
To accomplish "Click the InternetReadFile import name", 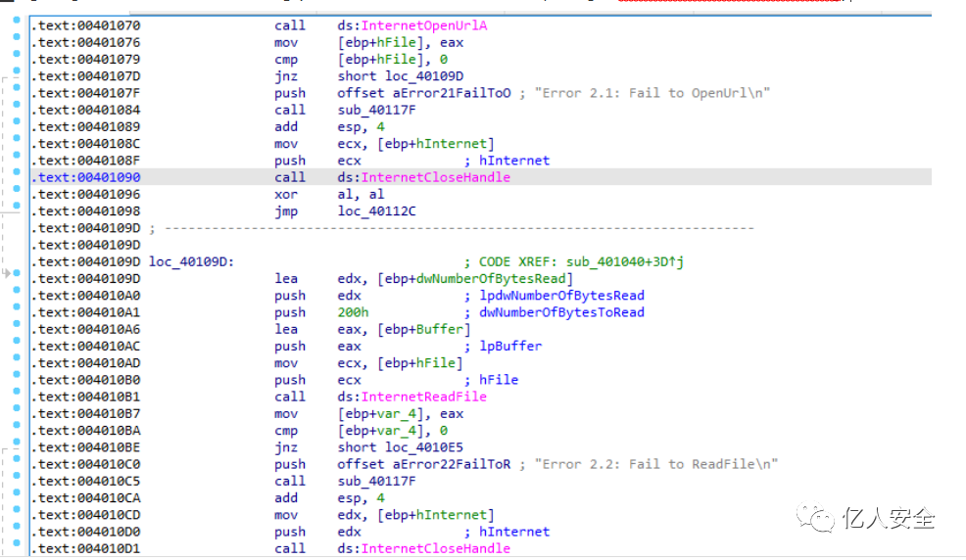I will coord(424,397).
